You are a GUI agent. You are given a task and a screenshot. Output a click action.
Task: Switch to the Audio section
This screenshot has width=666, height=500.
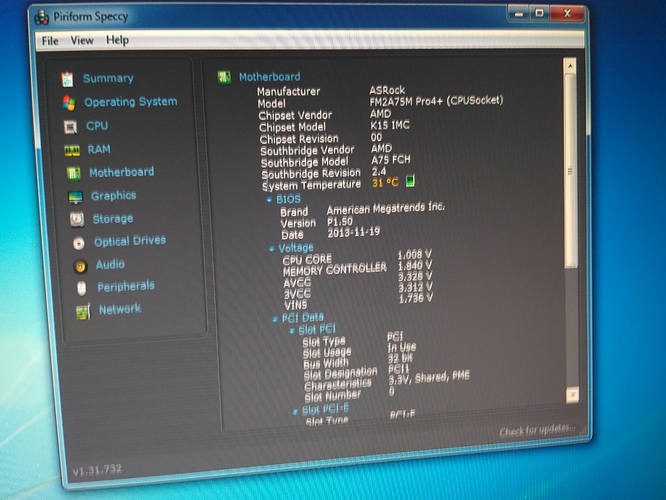(110, 264)
